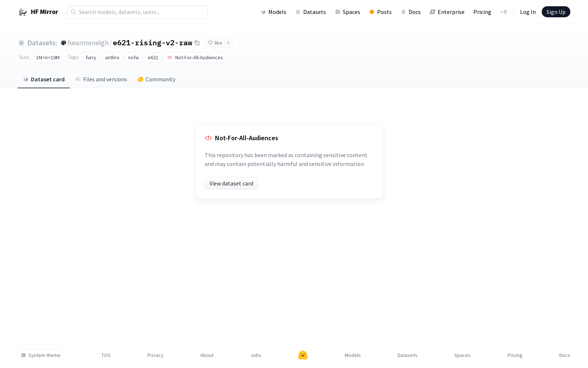Click the Log In link

528,12
